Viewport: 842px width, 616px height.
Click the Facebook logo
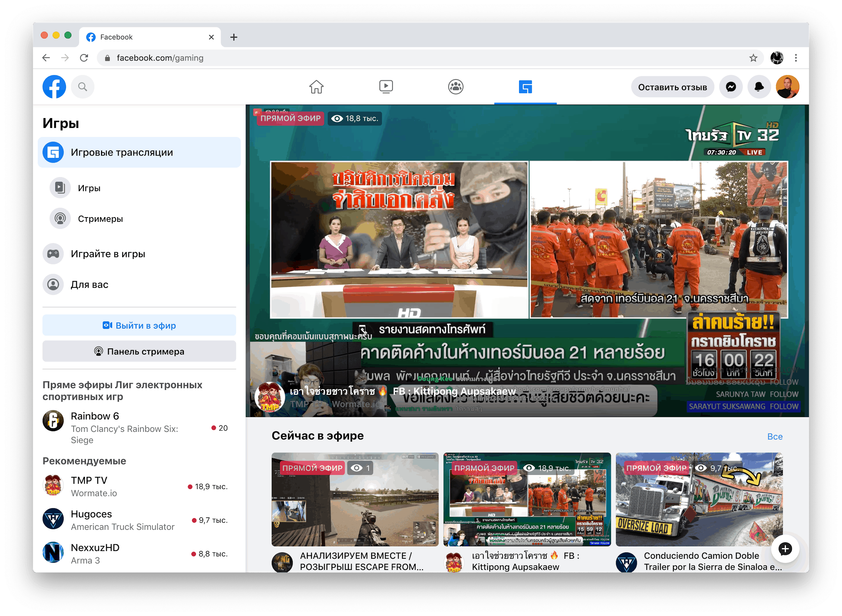54,87
